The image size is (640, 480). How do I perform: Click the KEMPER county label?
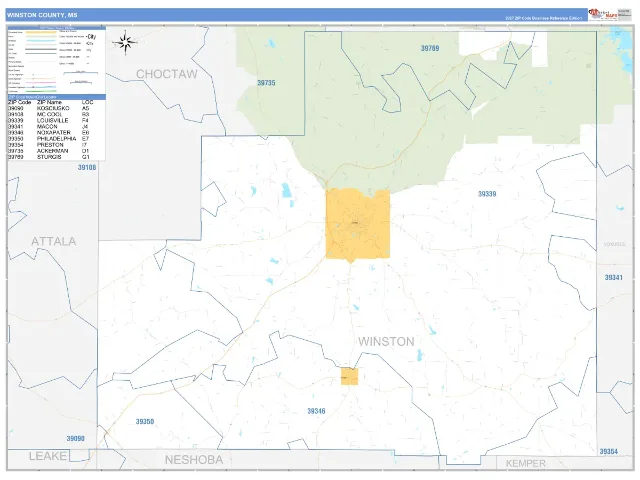[x=526, y=463]
